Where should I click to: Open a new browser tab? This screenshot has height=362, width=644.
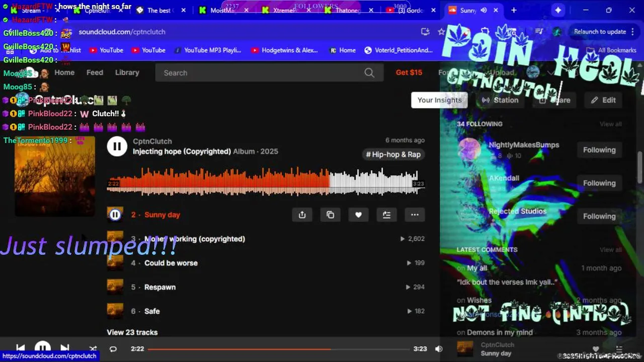(514, 10)
